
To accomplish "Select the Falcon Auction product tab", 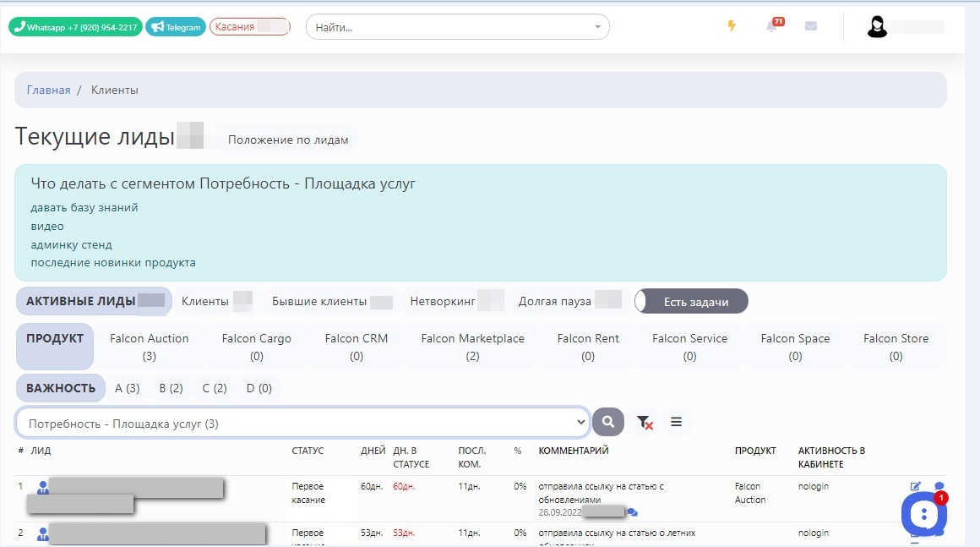I will tap(150, 347).
